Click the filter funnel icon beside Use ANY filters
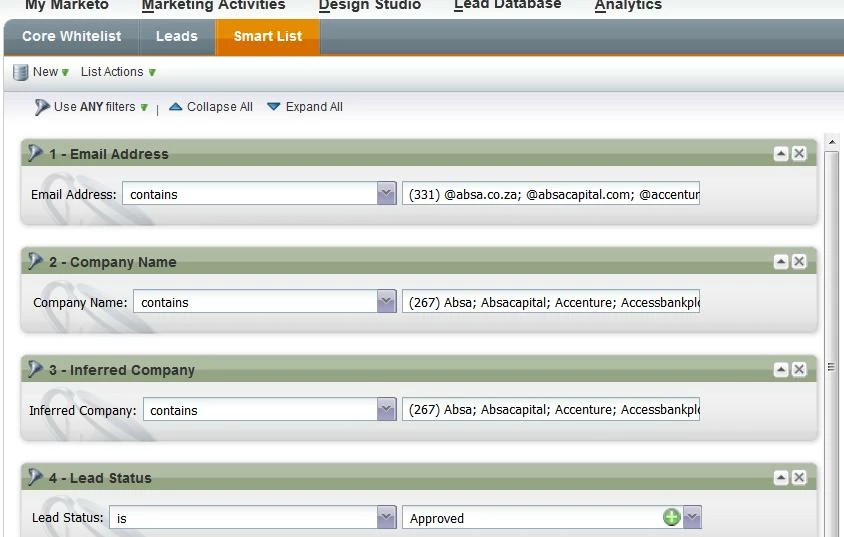 (x=41, y=107)
